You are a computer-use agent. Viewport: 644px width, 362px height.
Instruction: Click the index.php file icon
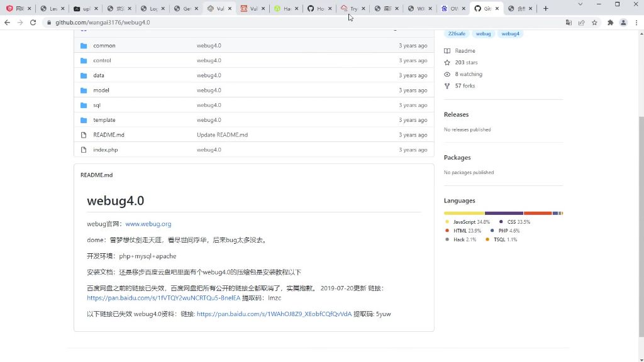84,150
